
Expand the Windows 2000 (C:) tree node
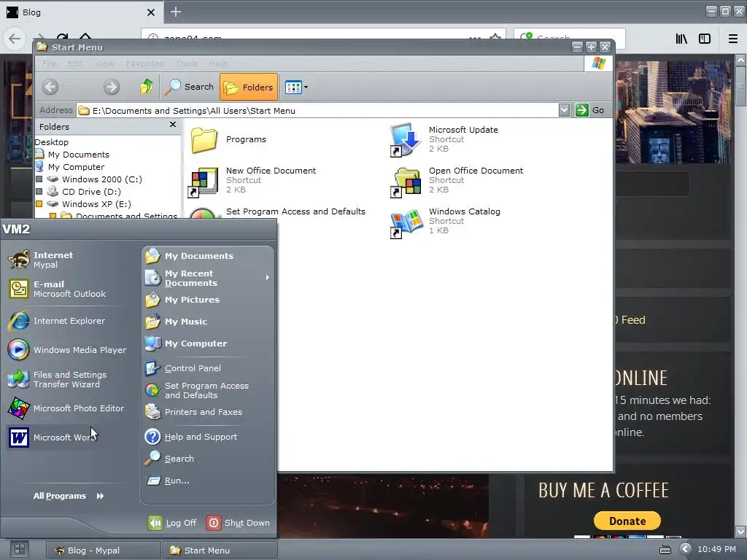pos(39,179)
